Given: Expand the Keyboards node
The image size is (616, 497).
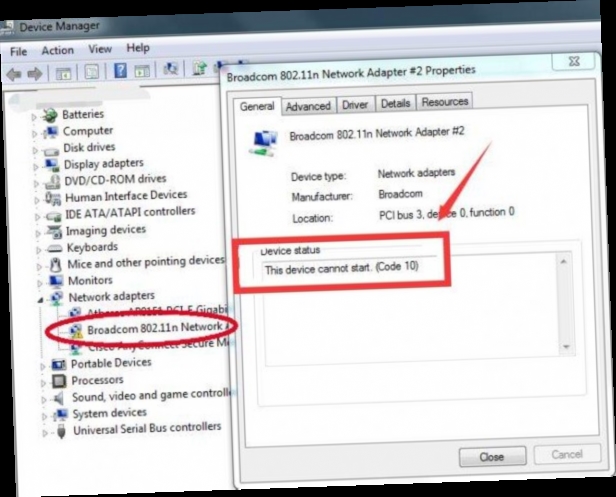Looking at the screenshot, I should (x=38, y=250).
